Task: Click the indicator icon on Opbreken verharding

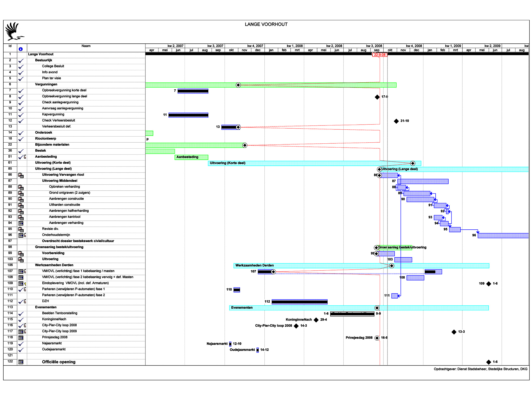Action: [x=21, y=187]
